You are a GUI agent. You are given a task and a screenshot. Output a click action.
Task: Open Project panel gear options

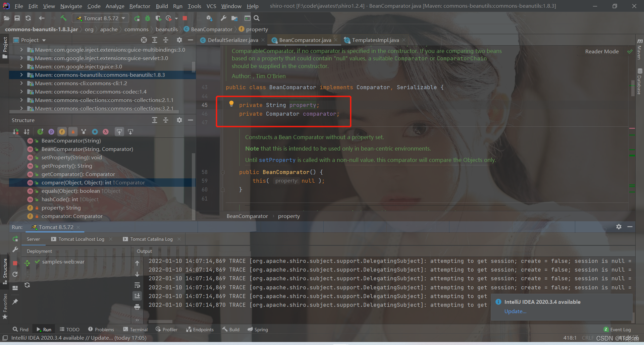point(179,40)
